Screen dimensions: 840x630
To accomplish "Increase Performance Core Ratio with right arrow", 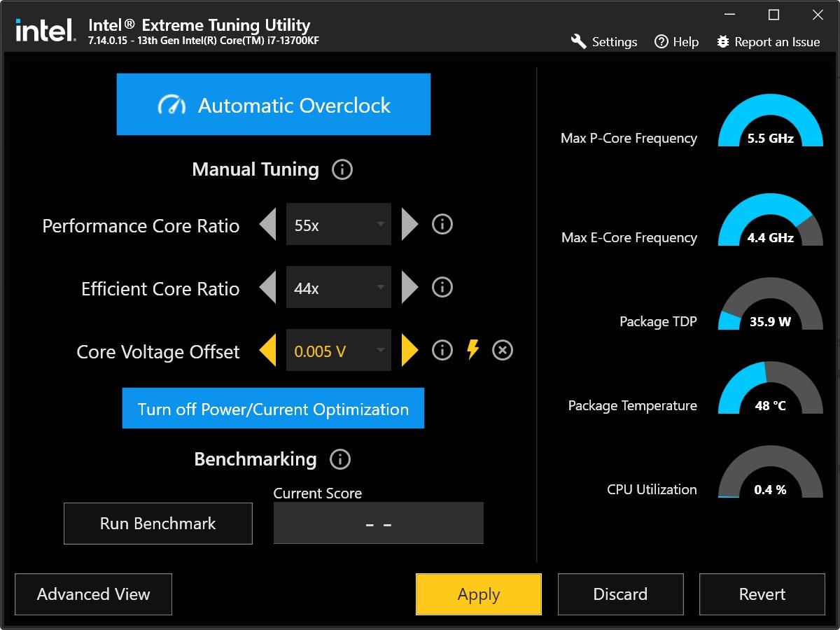I will click(x=409, y=225).
